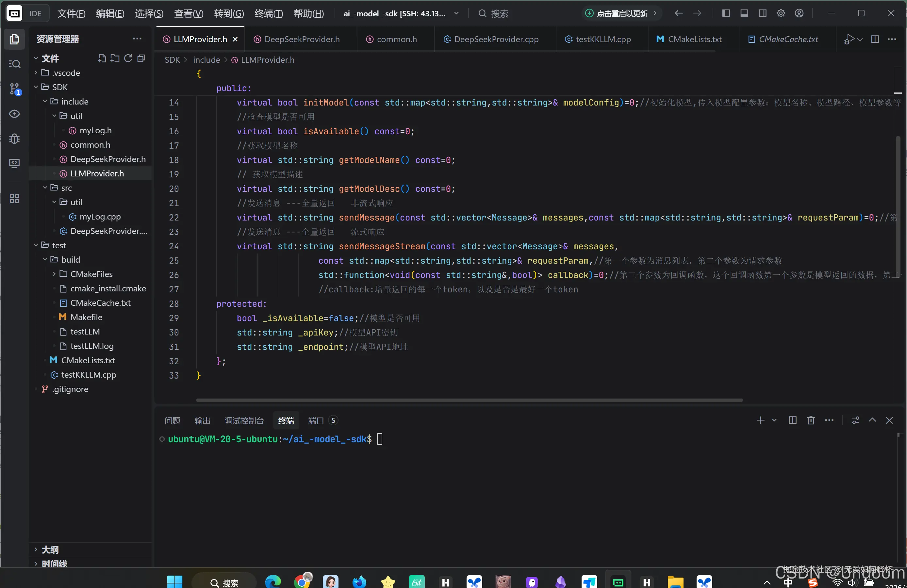
Task: Toggle the bottom panel layout button
Action: (744, 13)
